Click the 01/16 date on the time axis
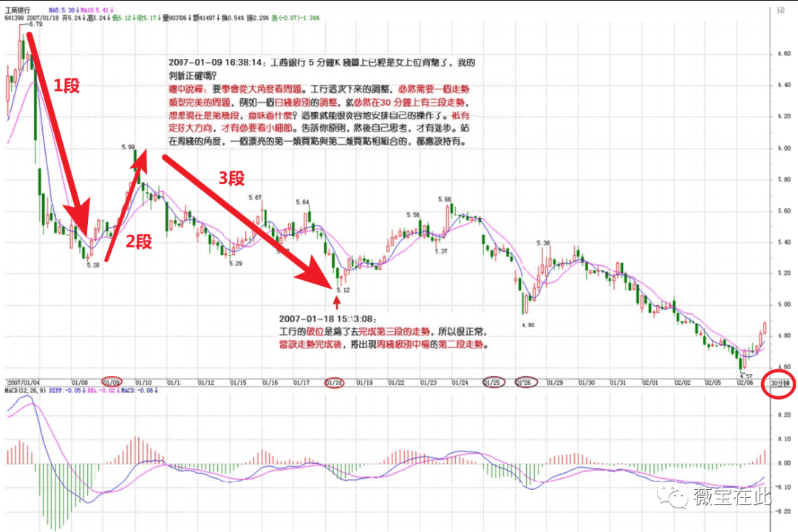Screen dimensions: 798x532 click(x=270, y=382)
